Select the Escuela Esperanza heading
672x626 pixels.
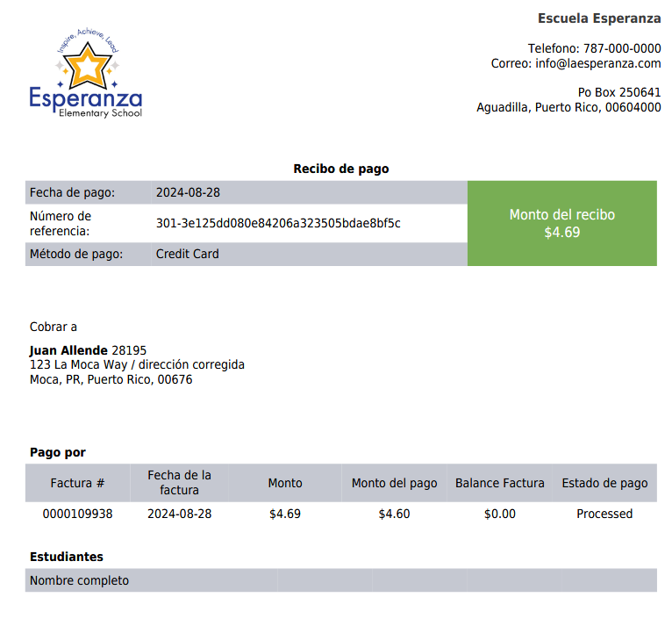(599, 18)
